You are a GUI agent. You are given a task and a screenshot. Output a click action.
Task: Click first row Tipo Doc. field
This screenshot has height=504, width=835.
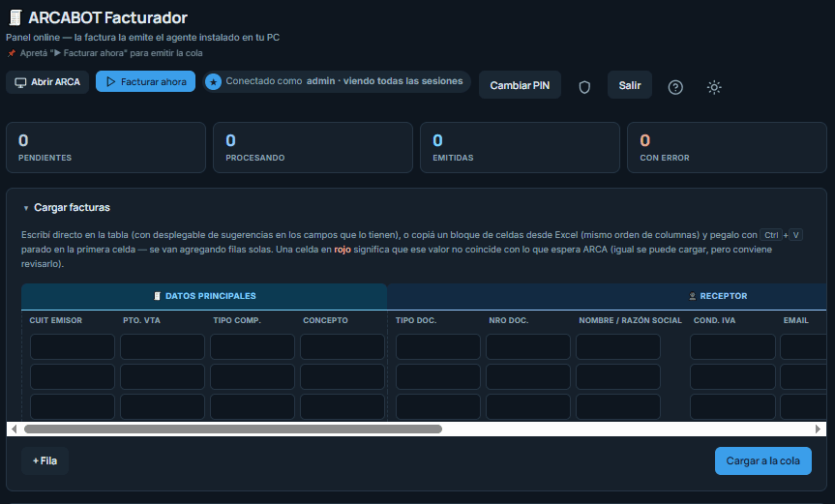point(438,347)
